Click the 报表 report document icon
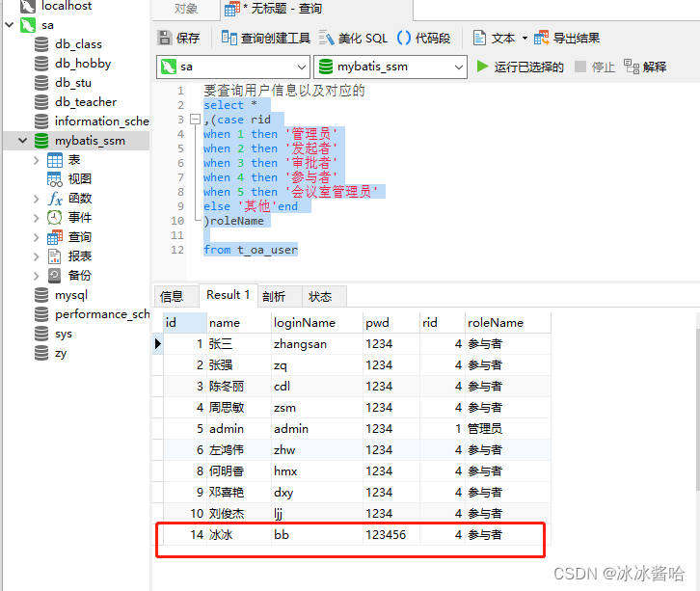 coord(54,256)
